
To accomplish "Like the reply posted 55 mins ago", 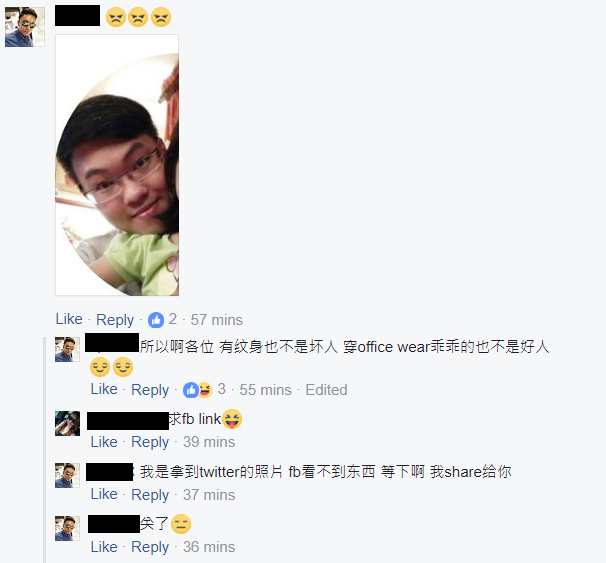I will click(x=104, y=390).
